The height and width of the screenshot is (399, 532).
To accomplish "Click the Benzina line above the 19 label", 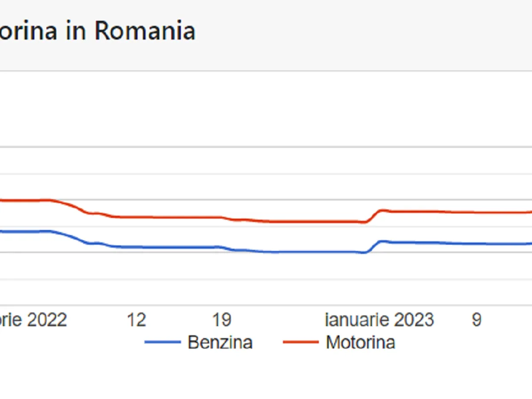I will pyautogui.click(x=222, y=247).
